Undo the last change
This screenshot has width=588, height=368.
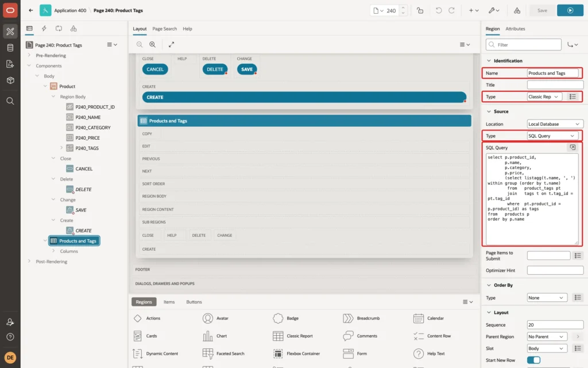point(438,10)
